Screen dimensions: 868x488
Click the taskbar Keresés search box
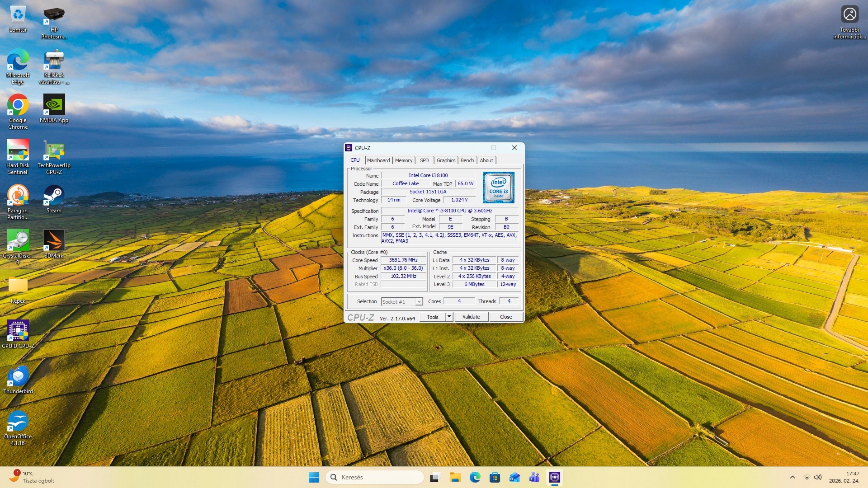pos(374,477)
